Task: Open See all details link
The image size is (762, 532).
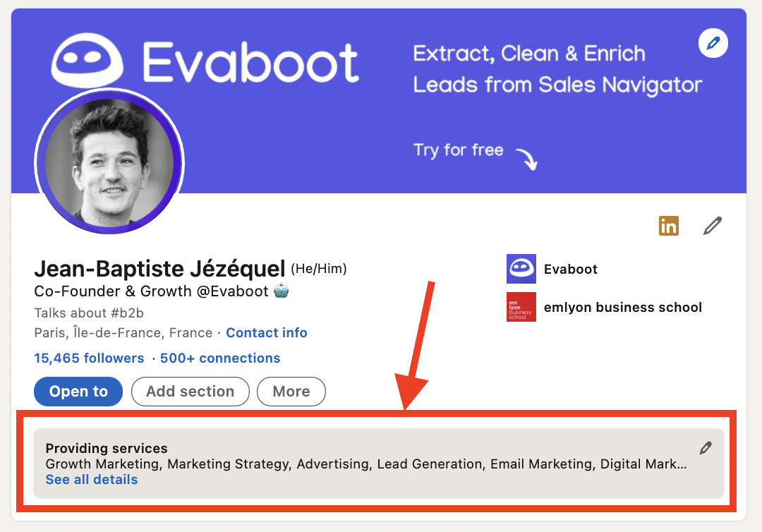Action: pyautogui.click(x=91, y=480)
